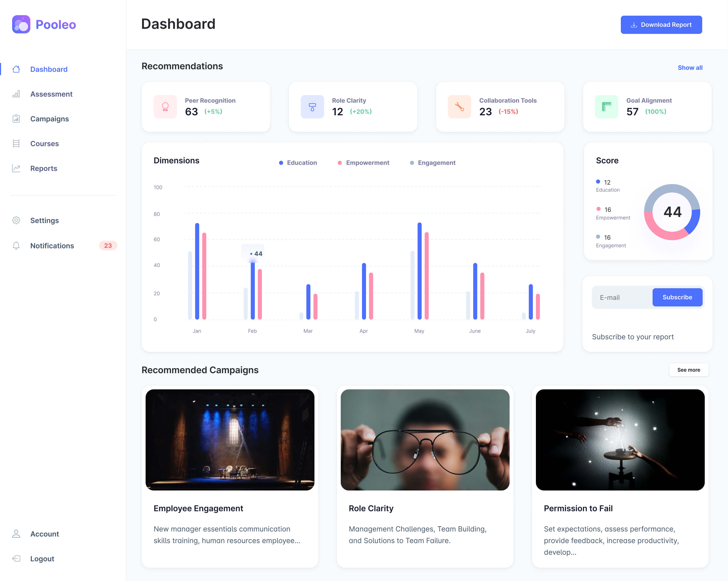Click the download icon in Download Report
Screen dimensions: 728x581
[x=634, y=25]
